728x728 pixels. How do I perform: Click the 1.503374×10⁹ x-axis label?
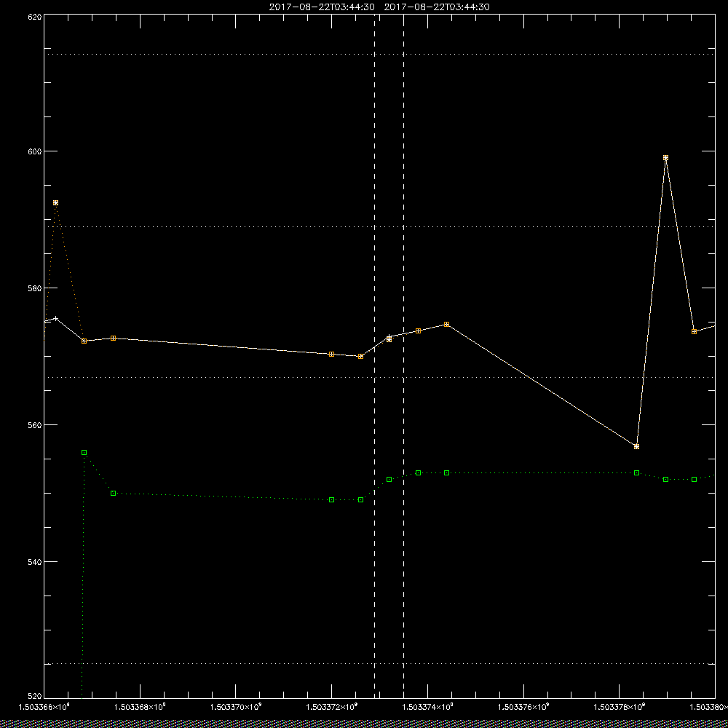click(x=428, y=707)
